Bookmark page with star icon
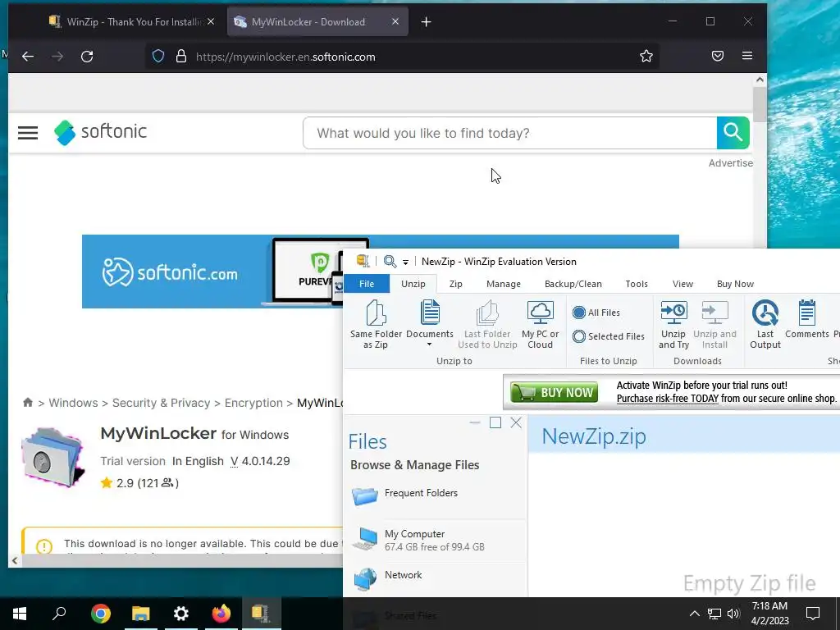Screen dimensions: 840x630 tap(646, 57)
